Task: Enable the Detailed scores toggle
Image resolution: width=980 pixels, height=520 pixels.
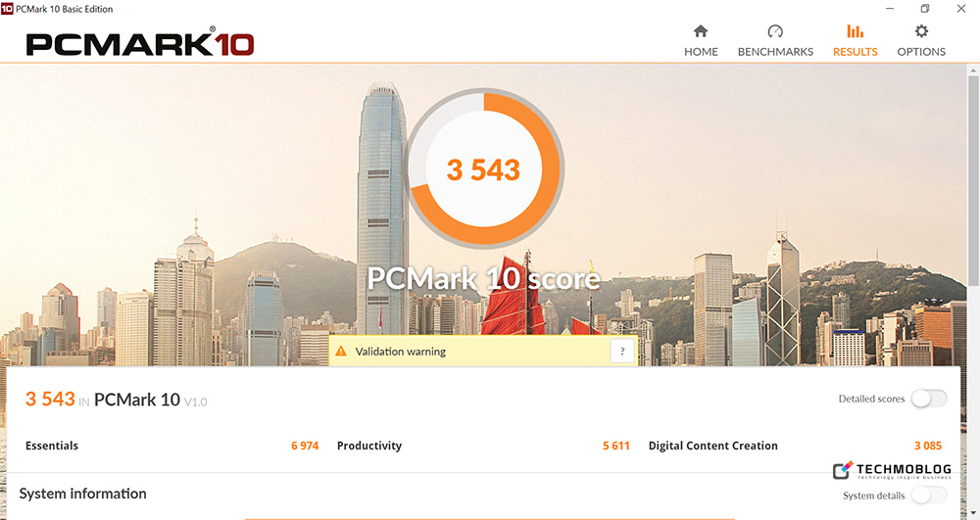Action: click(x=929, y=399)
